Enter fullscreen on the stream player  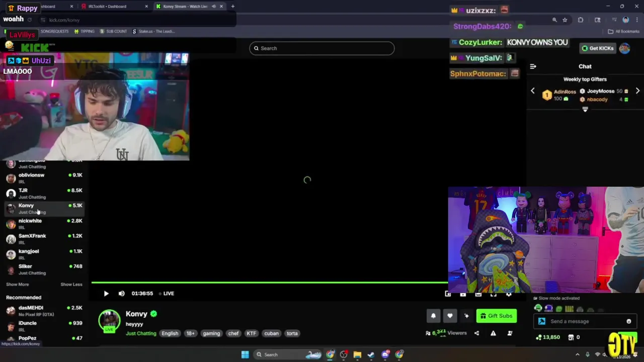click(x=494, y=294)
